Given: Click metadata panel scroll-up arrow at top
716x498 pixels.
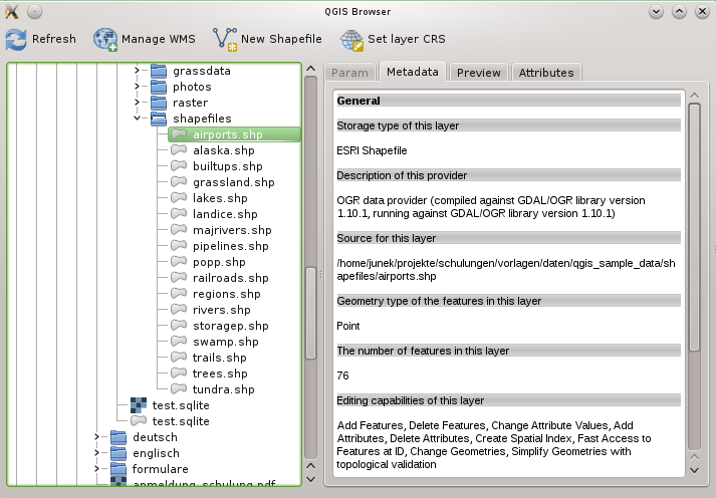Looking at the screenshot, I should pos(695,95).
